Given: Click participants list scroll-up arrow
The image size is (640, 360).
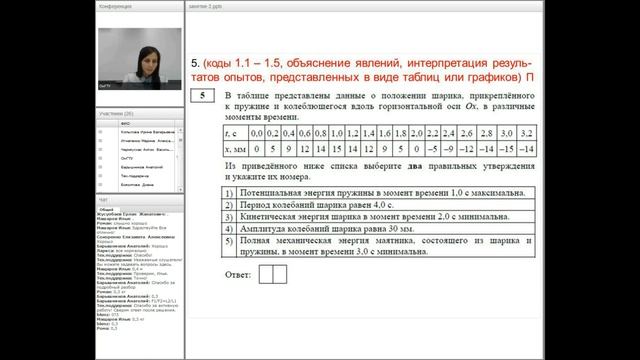Looking at the screenshot, I should (x=180, y=130).
